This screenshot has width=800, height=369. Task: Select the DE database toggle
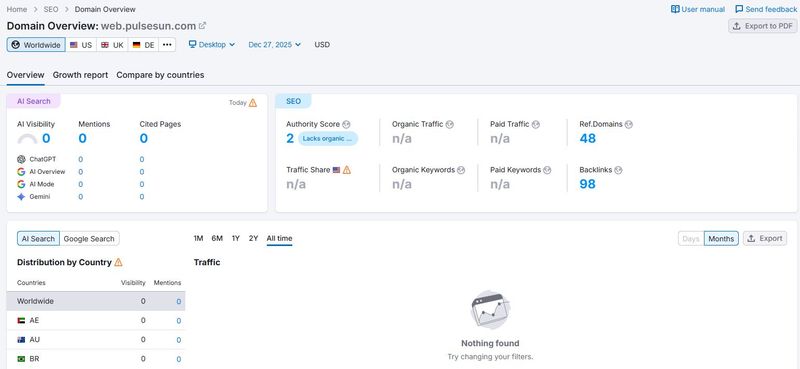coord(143,45)
